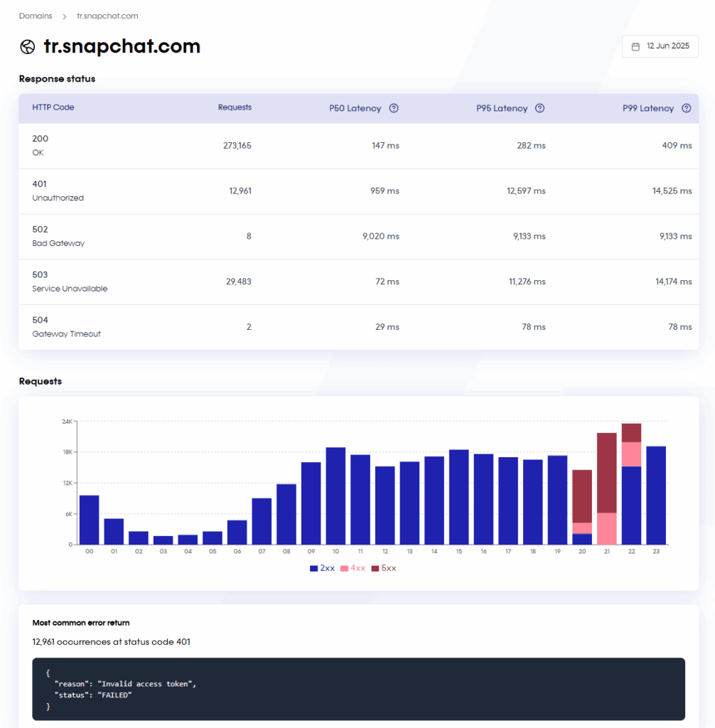Toggle the 2xx series legend swatch

314,568
